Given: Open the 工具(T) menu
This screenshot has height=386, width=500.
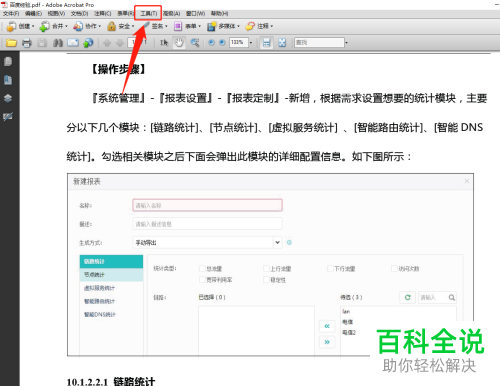Looking at the screenshot, I should point(148,14).
